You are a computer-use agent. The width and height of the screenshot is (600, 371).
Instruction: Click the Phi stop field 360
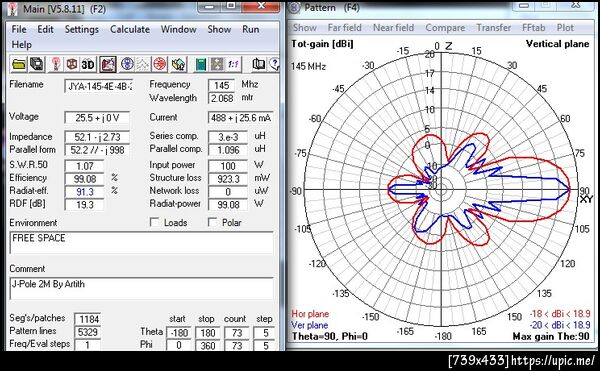point(208,345)
